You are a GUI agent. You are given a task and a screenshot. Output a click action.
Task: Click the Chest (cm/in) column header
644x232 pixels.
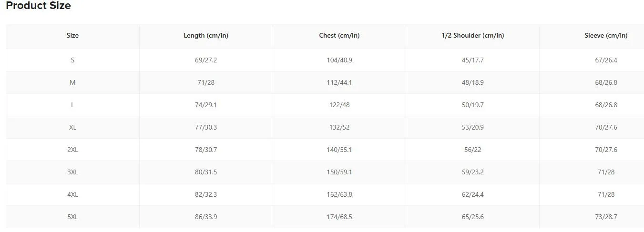[x=339, y=35]
